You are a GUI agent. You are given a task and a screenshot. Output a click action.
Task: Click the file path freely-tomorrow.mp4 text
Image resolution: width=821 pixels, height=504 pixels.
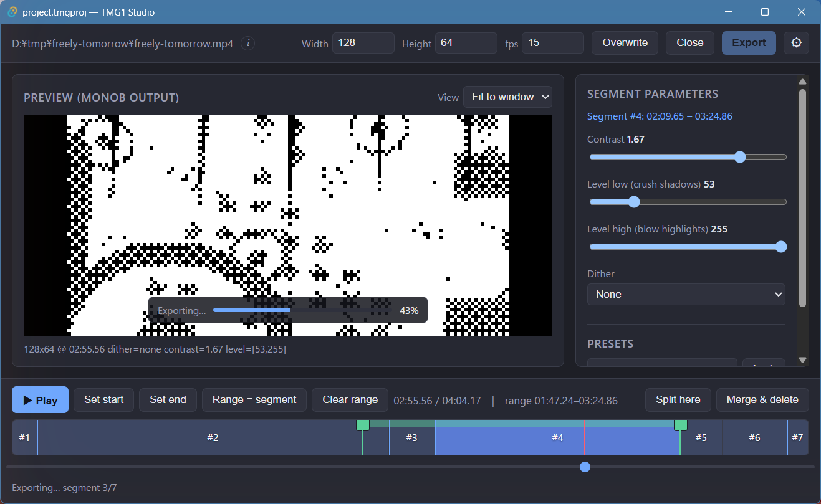click(123, 44)
